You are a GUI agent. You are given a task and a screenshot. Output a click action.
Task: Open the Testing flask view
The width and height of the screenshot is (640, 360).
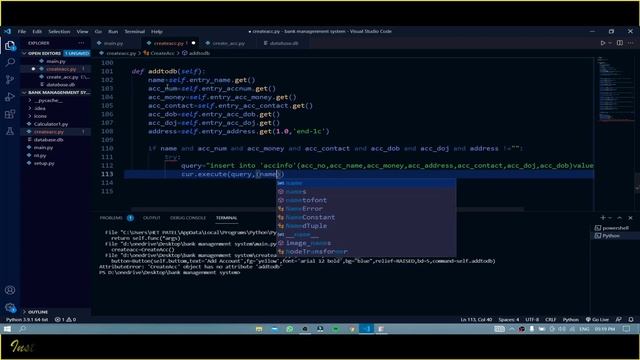click(10, 131)
